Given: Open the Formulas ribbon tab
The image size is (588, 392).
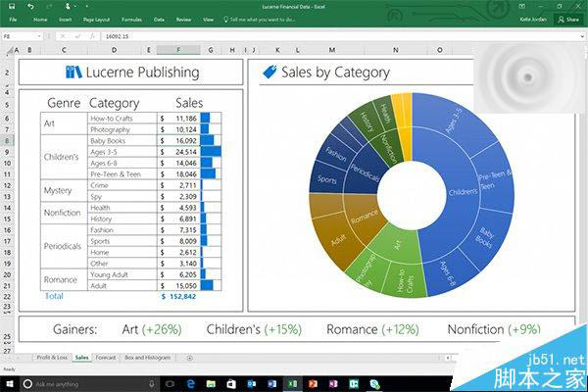Looking at the screenshot, I should click(x=131, y=19).
